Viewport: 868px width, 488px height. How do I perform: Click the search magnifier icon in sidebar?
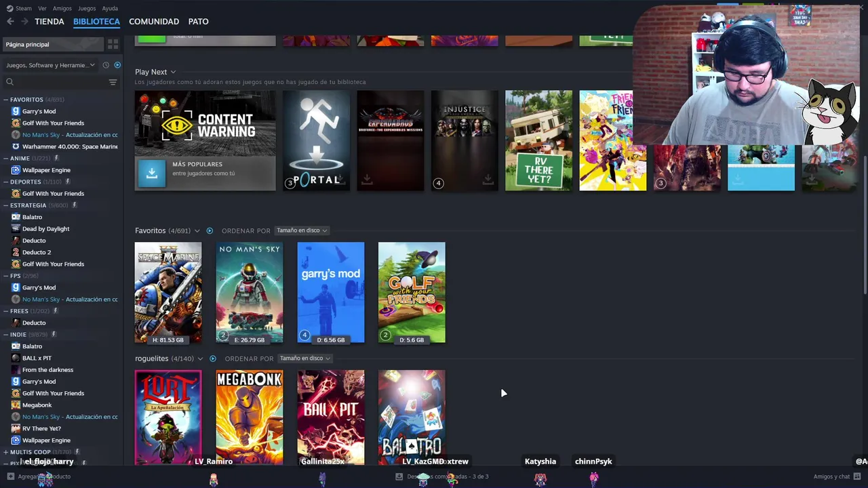point(9,82)
